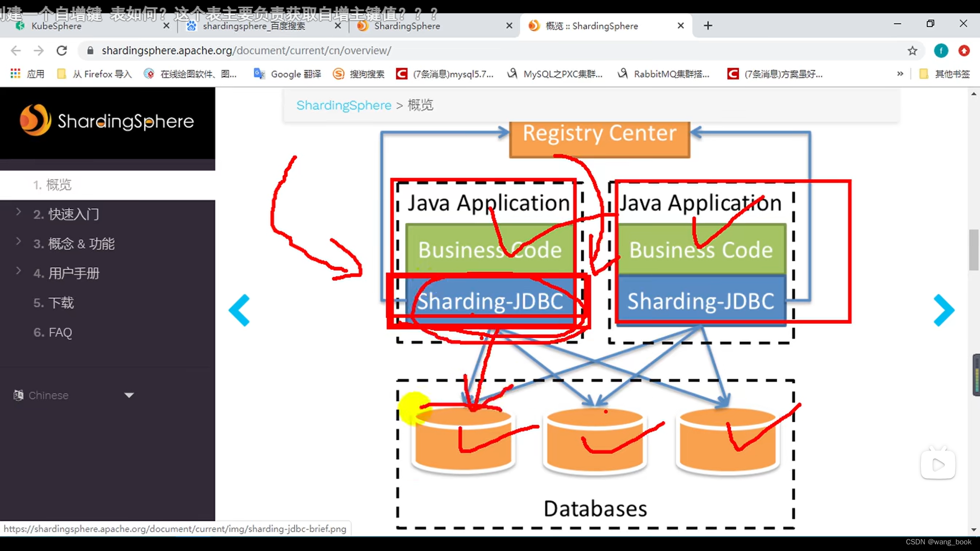Screen dimensions: 980x551
Task: Bookmark this page with the star icon
Action: [912, 51]
